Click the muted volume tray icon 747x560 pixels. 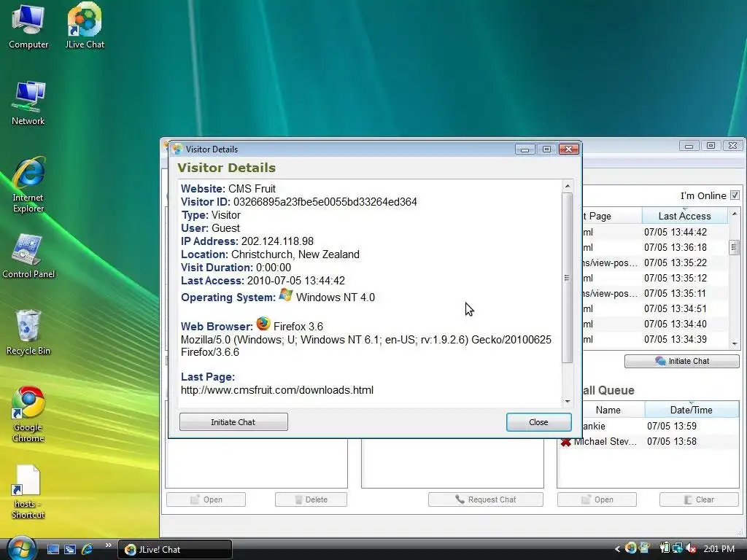click(692, 548)
